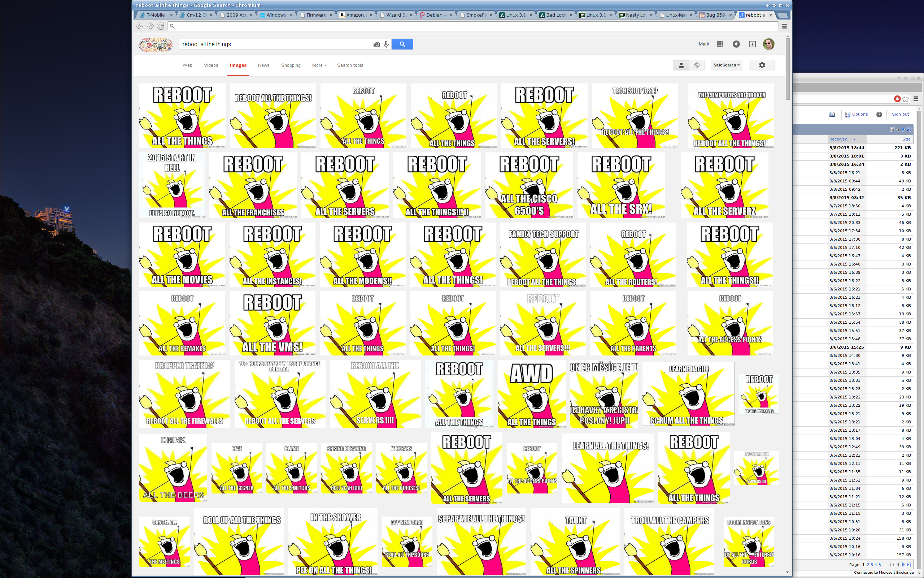Open the Chromium hamburger menu
924x578 pixels.
pyautogui.click(x=784, y=26)
